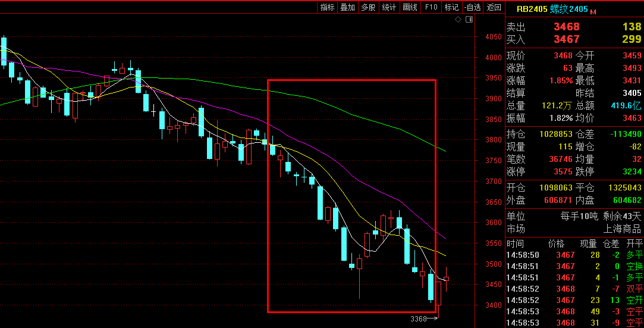The image size is (644, 328).
Task: Click the 标记 mark button
Action: (451, 7)
